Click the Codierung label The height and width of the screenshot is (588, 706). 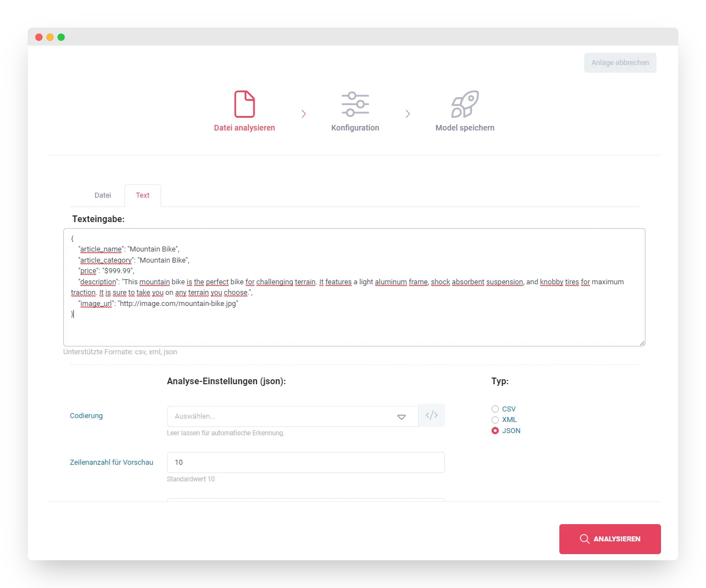click(x=86, y=416)
